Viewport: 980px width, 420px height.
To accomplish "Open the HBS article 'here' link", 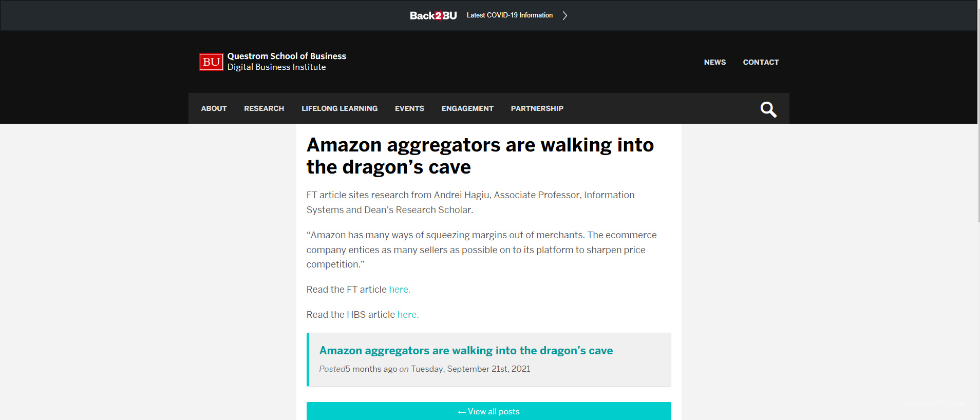I will [x=408, y=315].
